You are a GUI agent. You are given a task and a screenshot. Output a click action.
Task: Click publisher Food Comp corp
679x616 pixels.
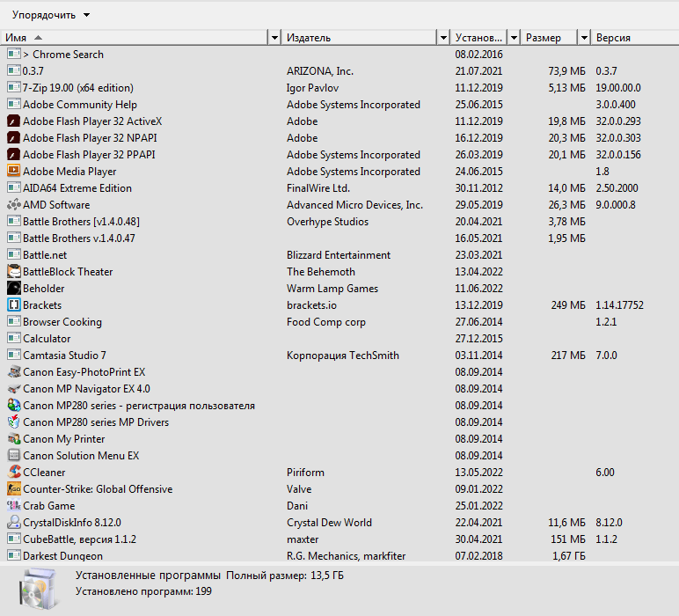(326, 322)
